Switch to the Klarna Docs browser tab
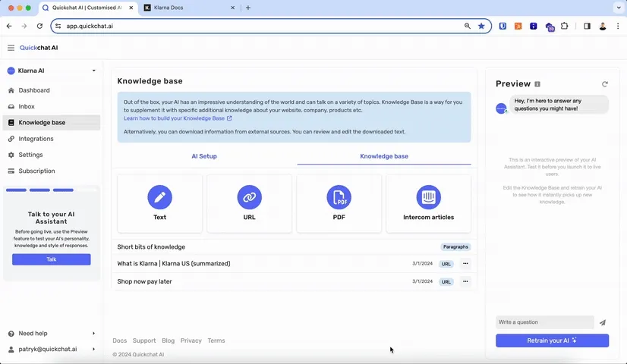 189,8
